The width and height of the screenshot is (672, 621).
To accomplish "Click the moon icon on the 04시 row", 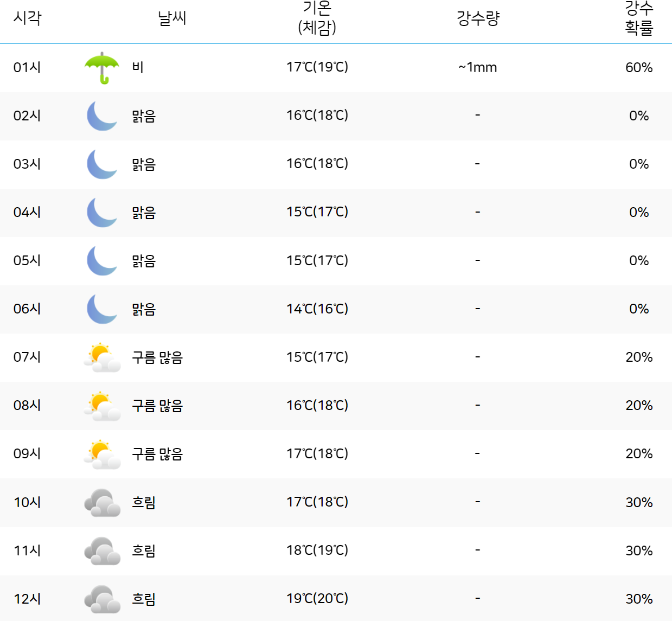I will 102,212.
